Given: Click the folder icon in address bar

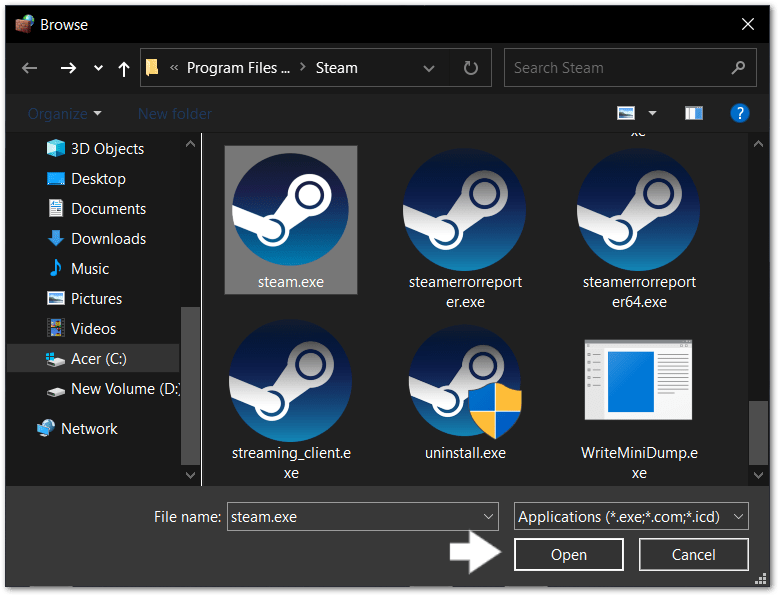Looking at the screenshot, I should pyautogui.click(x=152, y=68).
